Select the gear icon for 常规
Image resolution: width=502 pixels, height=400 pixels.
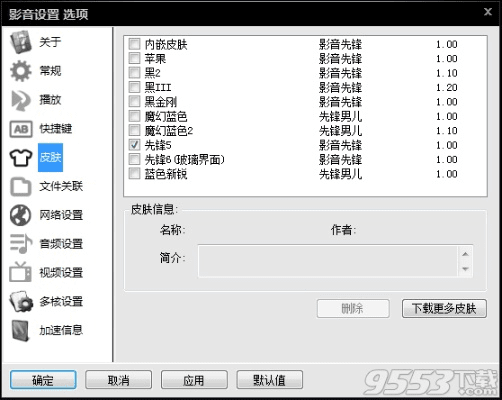(21, 71)
